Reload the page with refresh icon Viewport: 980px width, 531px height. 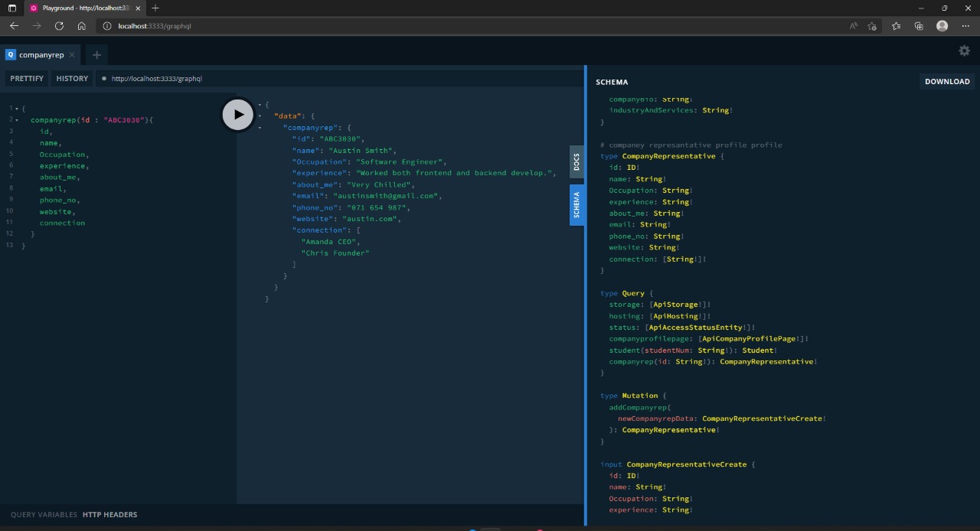pyautogui.click(x=59, y=26)
